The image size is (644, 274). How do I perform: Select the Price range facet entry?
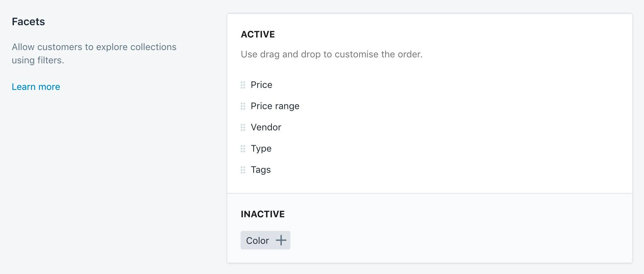click(275, 106)
